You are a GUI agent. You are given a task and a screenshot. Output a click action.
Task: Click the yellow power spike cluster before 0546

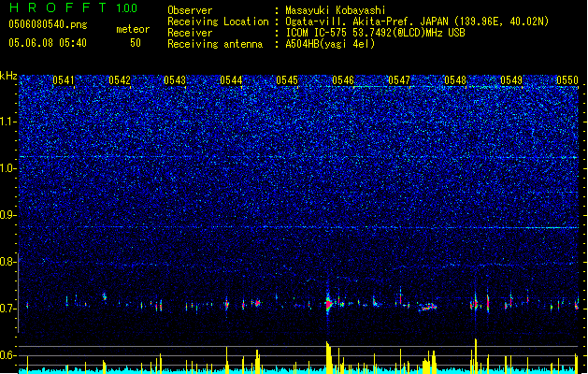pyautogui.click(x=328, y=357)
